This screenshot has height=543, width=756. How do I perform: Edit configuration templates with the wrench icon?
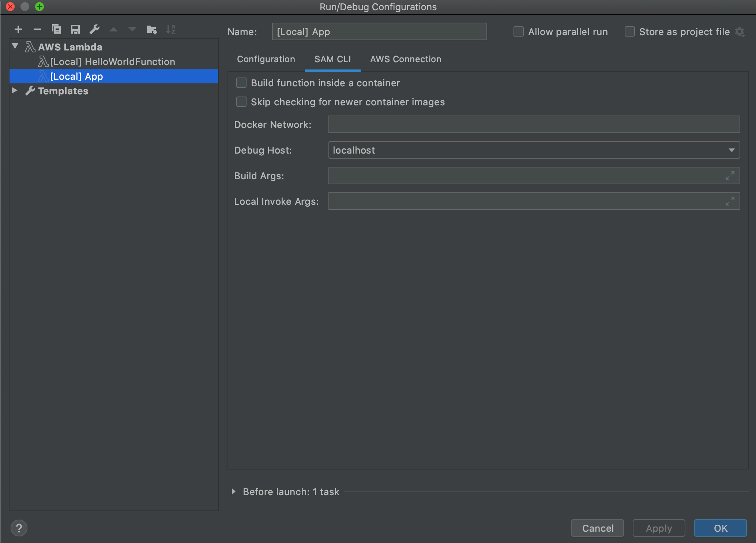pos(95,29)
